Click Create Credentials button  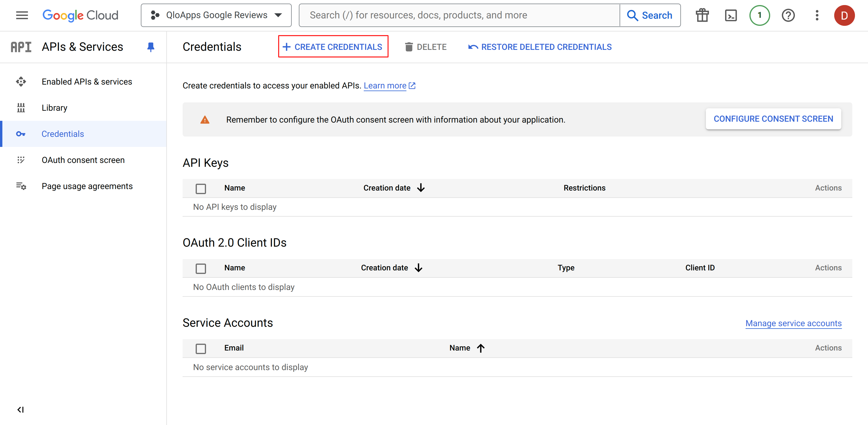pos(333,47)
